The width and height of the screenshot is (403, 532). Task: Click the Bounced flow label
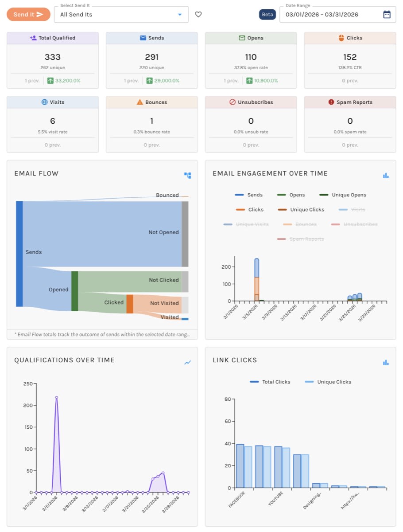167,195
